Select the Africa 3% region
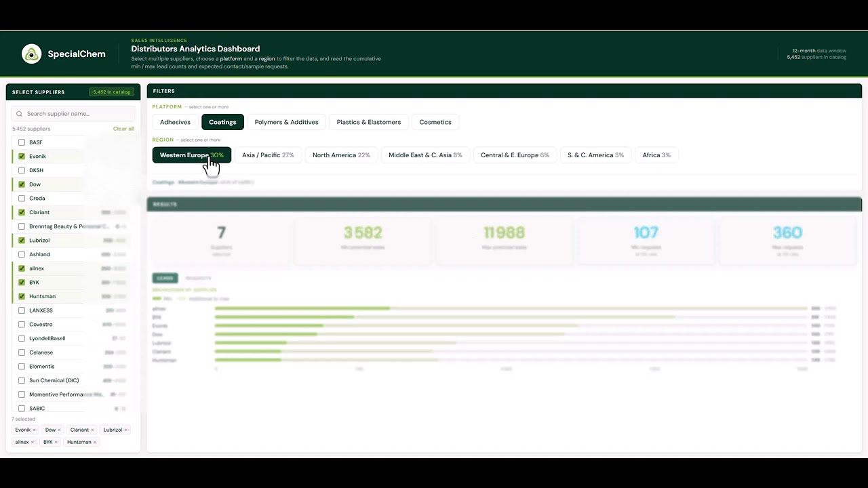 (656, 155)
